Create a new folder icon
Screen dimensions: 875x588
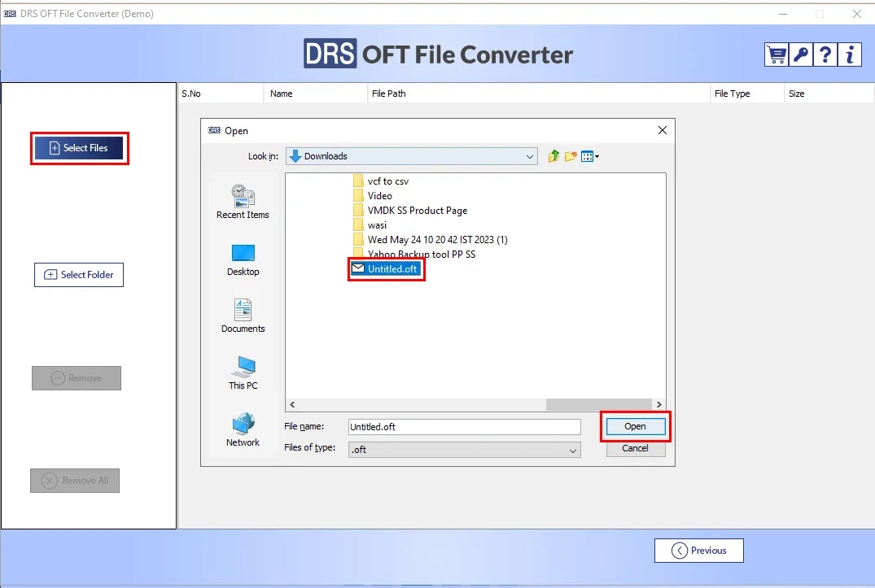pyautogui.click(x=571, y=157)
